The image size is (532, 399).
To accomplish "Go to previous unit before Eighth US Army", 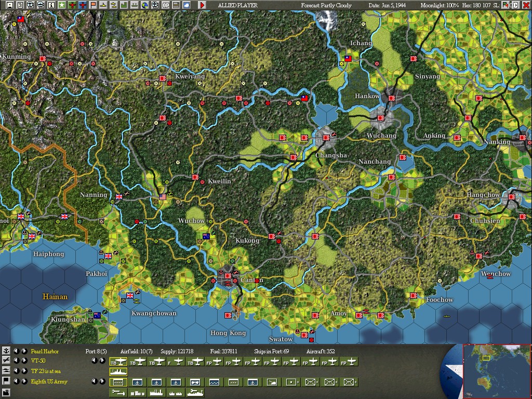I will coord(16,381).
